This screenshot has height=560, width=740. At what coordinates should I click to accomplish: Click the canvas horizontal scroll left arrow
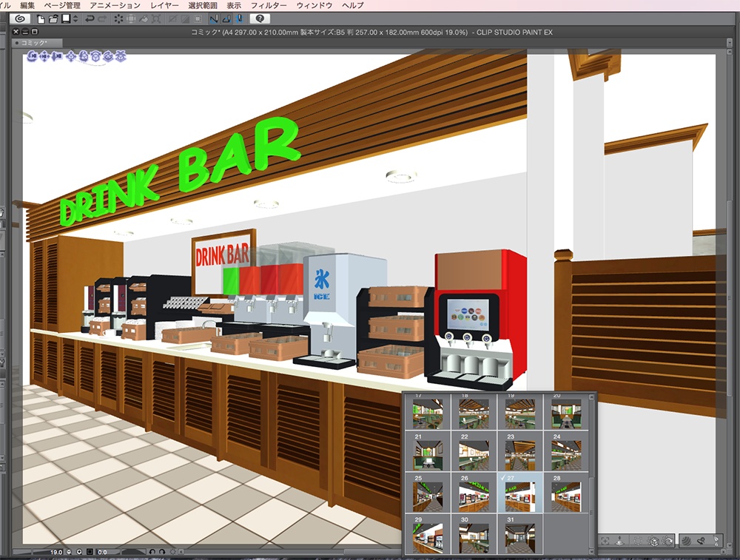point(181,552)
